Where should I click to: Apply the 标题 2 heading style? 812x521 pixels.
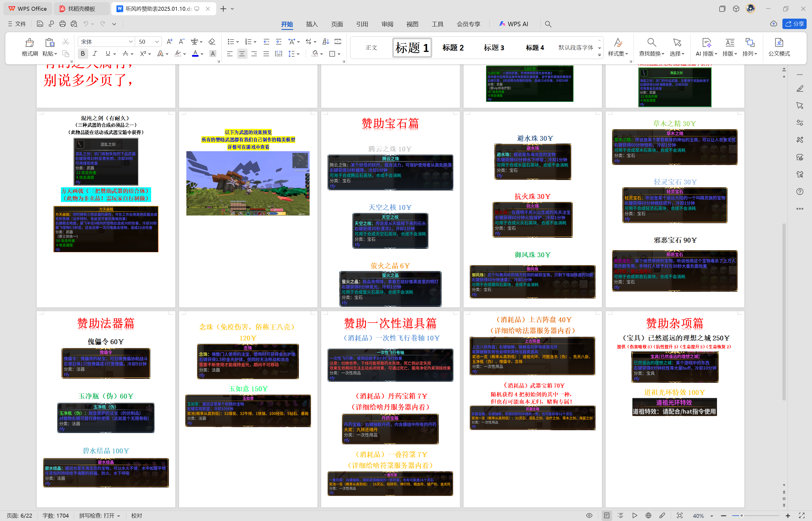point(453,48)
